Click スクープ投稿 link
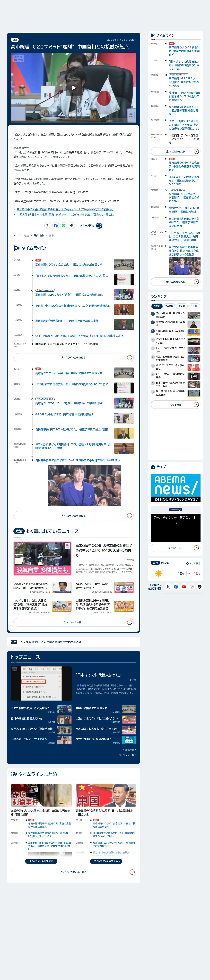 87,226
